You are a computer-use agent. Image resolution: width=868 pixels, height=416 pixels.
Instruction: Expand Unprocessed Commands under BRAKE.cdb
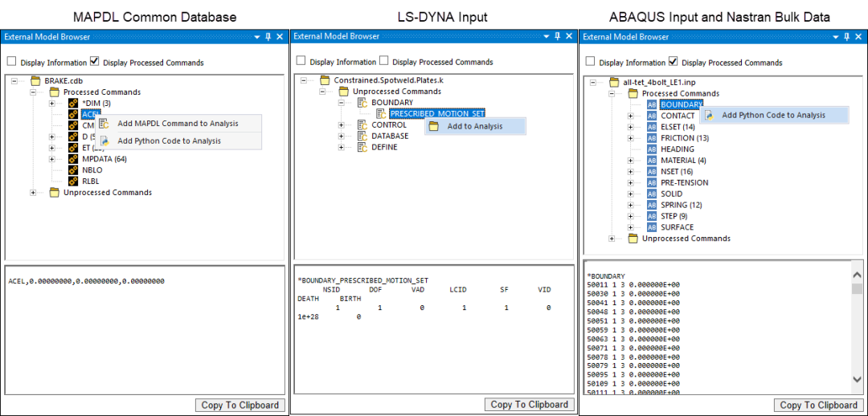33,193
